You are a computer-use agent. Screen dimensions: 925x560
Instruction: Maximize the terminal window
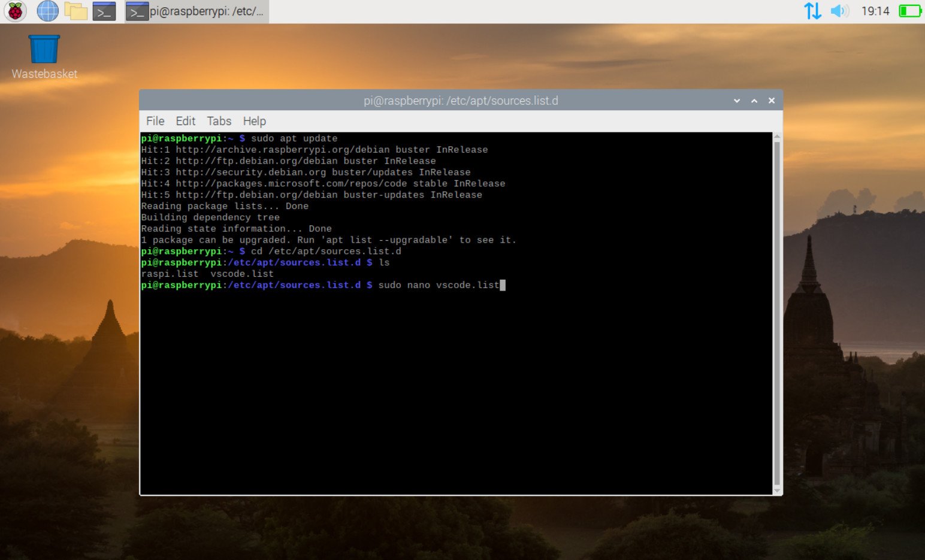[754, 101]
